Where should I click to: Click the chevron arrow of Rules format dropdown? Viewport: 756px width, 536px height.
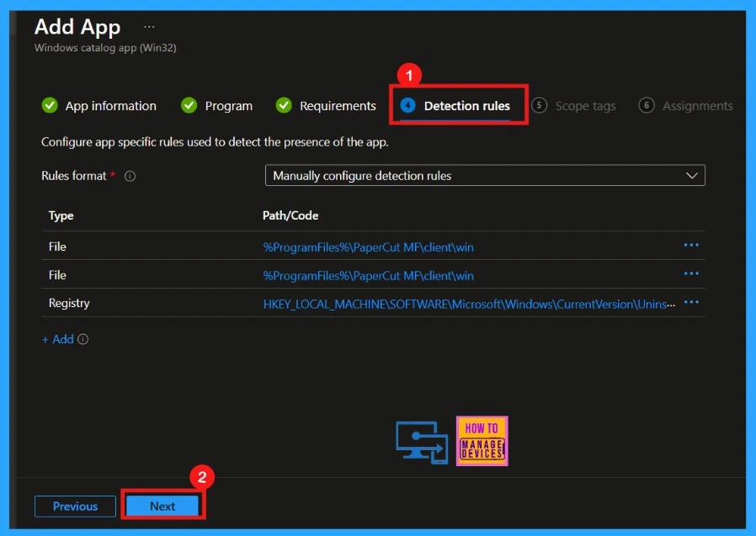click(692, 176)
